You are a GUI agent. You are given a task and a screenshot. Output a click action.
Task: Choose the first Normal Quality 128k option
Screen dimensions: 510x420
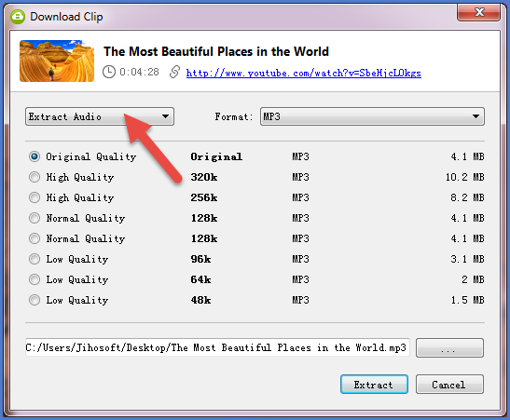pyautogui.click(x=34, y=218)
